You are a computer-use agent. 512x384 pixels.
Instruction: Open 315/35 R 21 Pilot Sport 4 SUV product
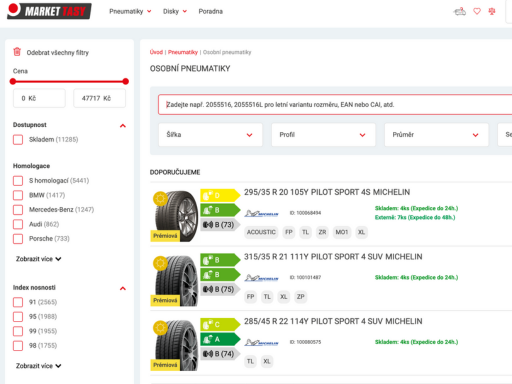pyautogui.click(x=333, y=257)
